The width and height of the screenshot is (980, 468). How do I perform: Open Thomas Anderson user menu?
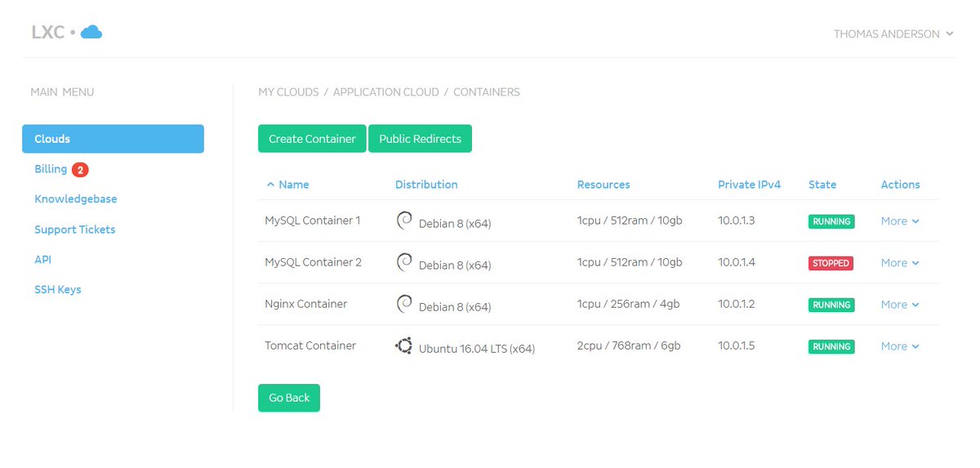[x=893, y=34]
